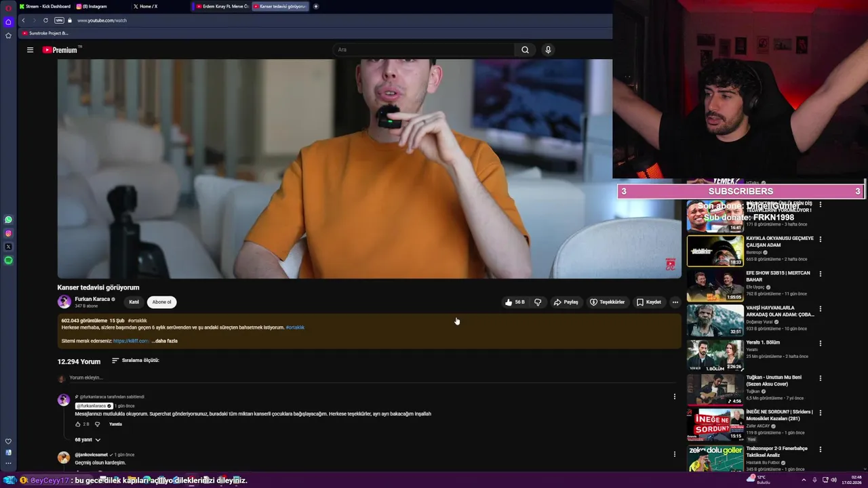
Task: Open the YouTube hamburger guide menu
Action: [30, 49]
